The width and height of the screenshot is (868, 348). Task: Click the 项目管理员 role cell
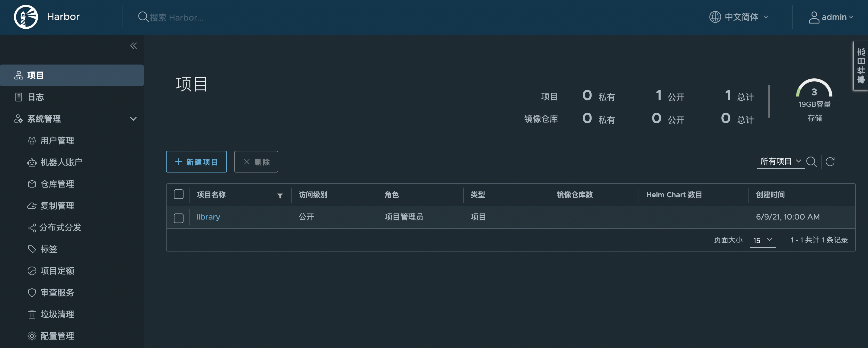point(404,217)
